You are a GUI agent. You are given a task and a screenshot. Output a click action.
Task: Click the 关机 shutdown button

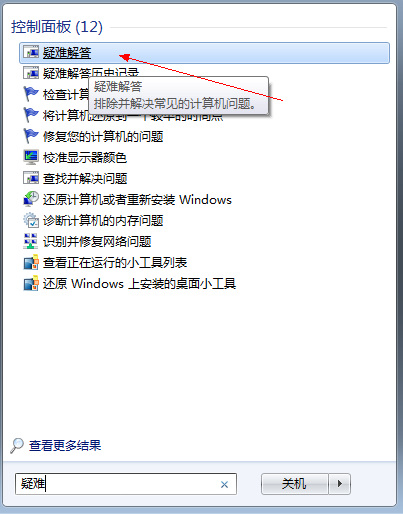tap(295, 484)
